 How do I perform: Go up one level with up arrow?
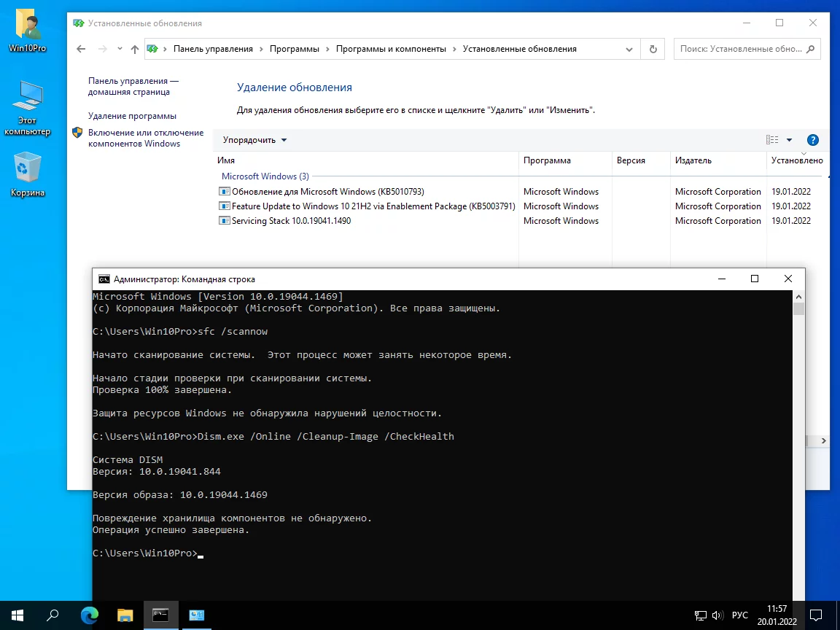pyautogui.click(x=134, y=49)
